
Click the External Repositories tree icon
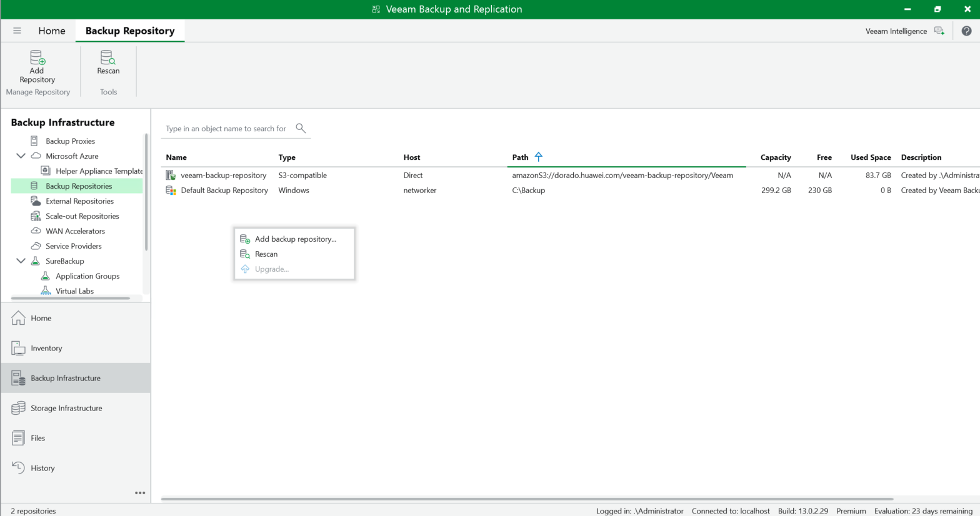pyautogui.click(x=36, y=201)
